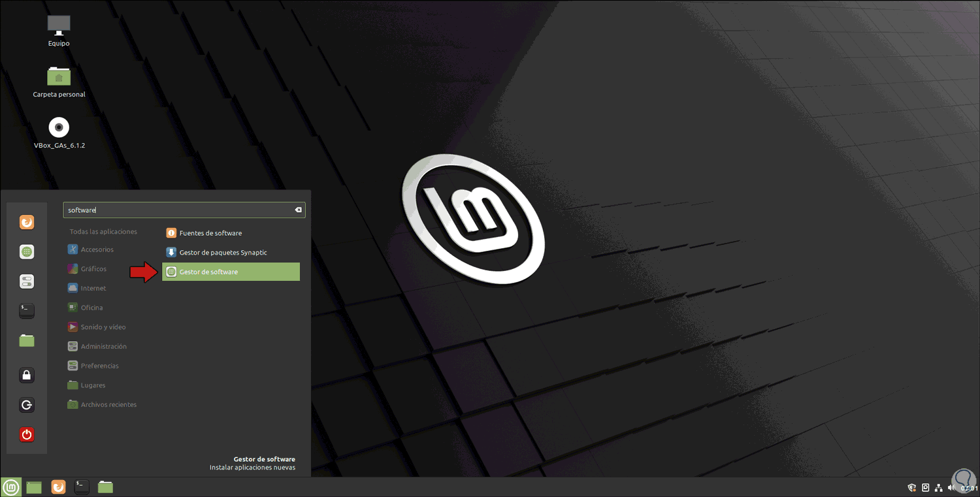Open the VBox_GAs_6.1.2 disc icon
Screen dimensions: 980x497
point(59,132)
